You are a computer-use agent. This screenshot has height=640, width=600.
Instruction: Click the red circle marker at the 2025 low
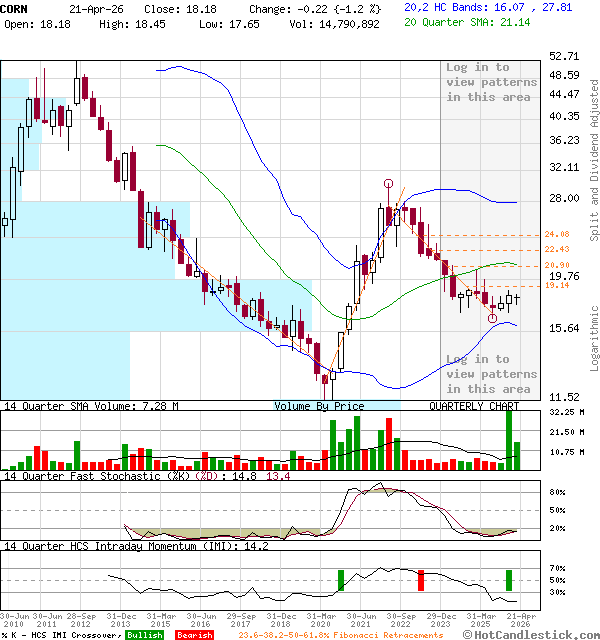coord(492,318)
